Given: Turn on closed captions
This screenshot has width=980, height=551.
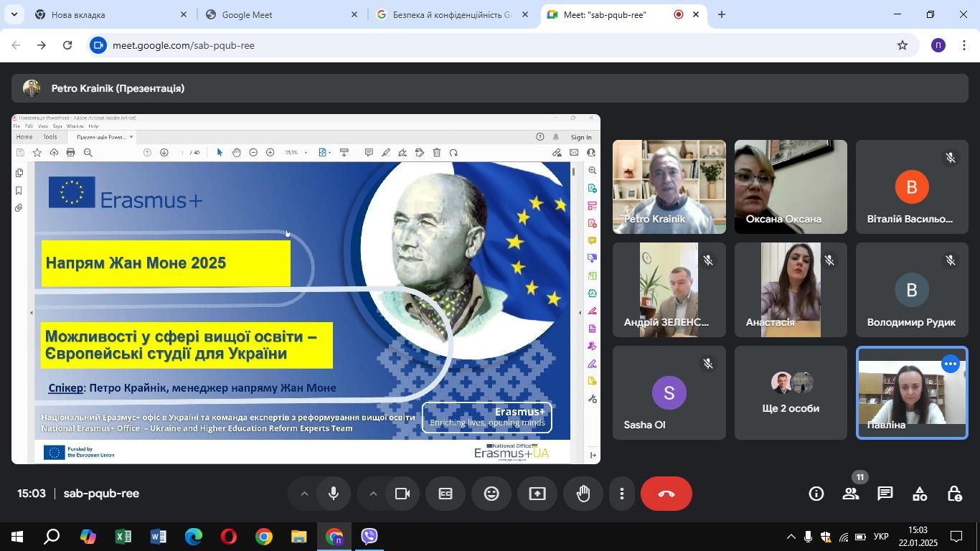Looking at the screenshot, I should coord(446,494).
